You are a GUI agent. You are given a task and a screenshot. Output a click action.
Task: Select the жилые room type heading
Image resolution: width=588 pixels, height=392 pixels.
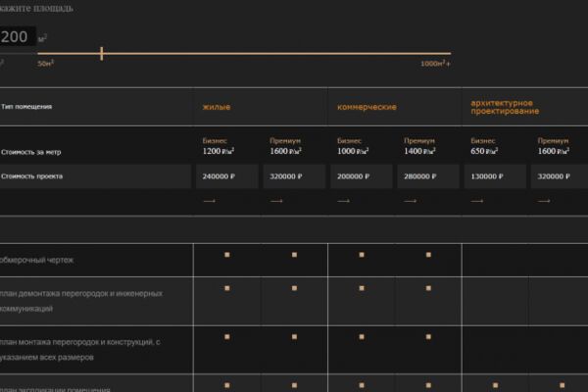(217, 107)
